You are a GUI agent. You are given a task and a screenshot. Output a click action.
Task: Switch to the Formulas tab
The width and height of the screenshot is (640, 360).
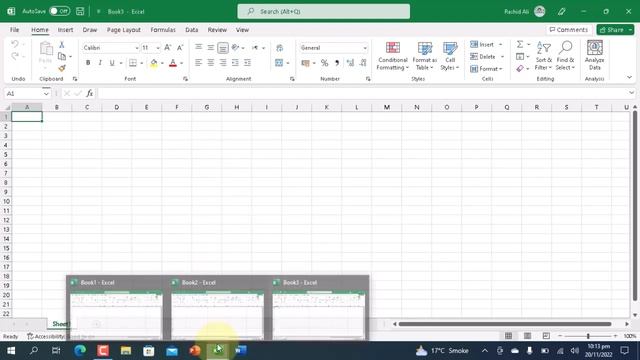point(163,30)
